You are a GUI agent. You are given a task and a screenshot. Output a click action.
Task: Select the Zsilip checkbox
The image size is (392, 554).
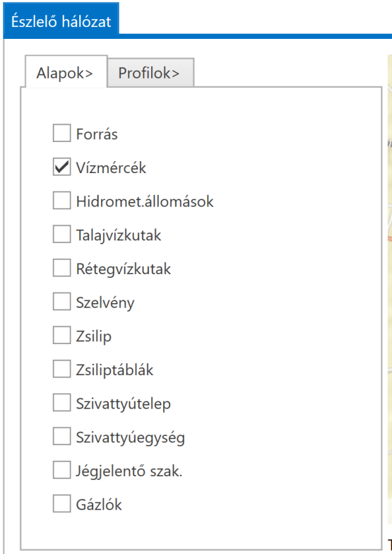tap(62, 335)
